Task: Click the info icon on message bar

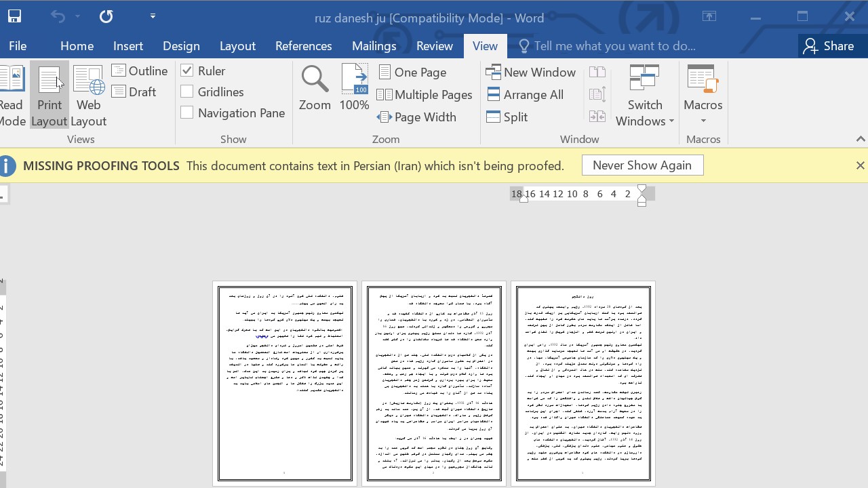Action: click(6, 165)
